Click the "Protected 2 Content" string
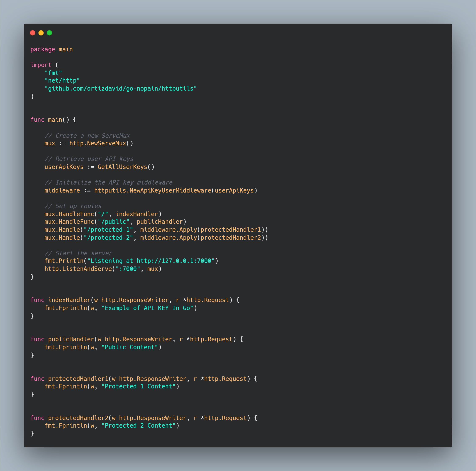This screenshot has height=471, width=476. 138,426
